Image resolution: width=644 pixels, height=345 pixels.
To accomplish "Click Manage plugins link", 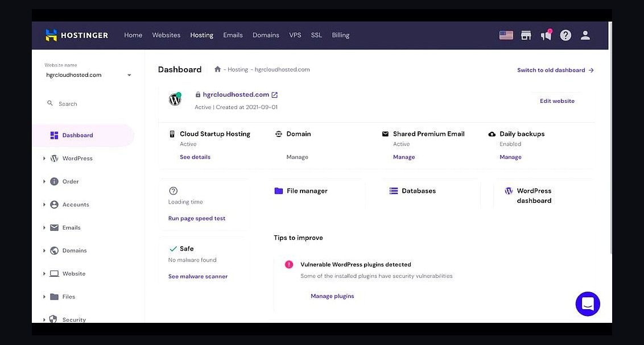I will [x=332, y=296].
